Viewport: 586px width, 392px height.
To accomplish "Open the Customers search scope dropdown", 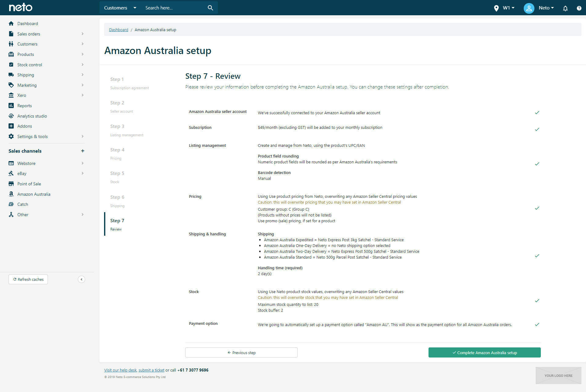I will pos(120,8).
